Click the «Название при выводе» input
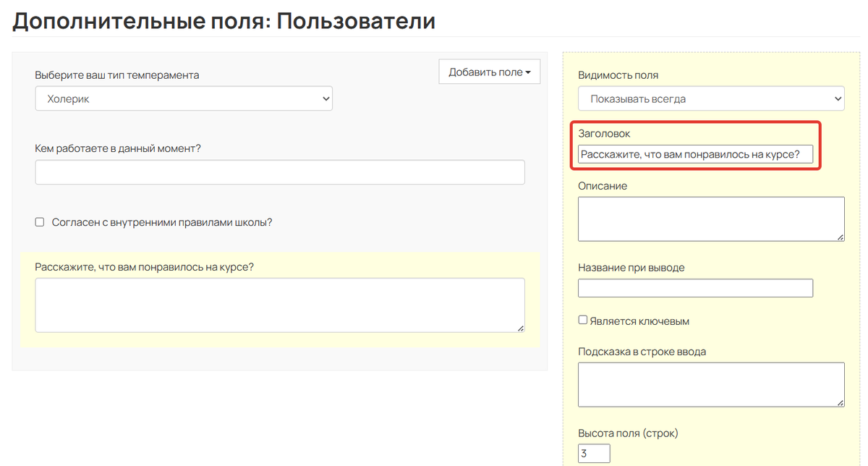868x466 pixels. (695, 287)
